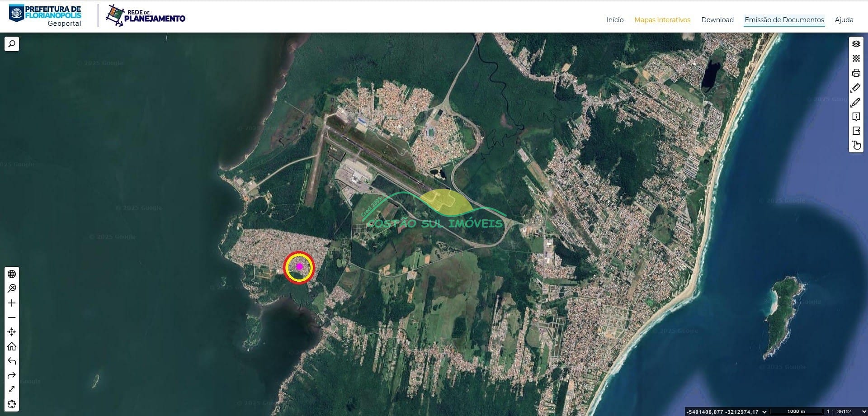This screenshot has width=868, height=416.
Task: Select the ruler measurement tool
Action: pos(856,87)
